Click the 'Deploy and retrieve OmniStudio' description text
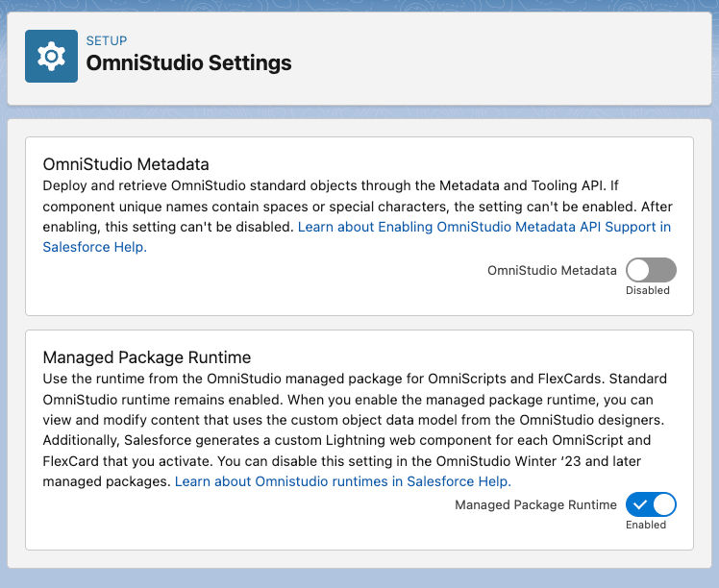This screenshot has width=719, height=588. [x=144, y=185]
